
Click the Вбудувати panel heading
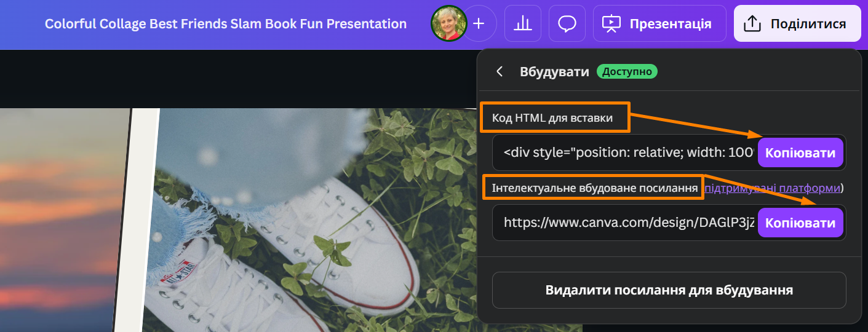(554, 72)
